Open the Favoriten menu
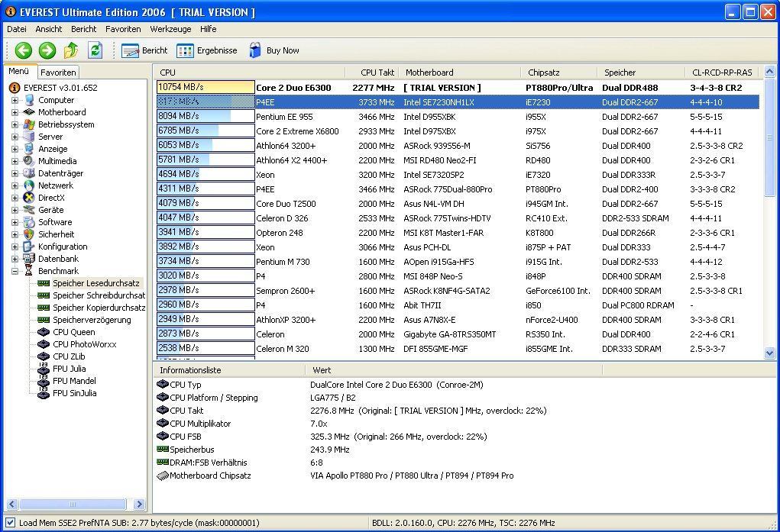 [123, 29]
